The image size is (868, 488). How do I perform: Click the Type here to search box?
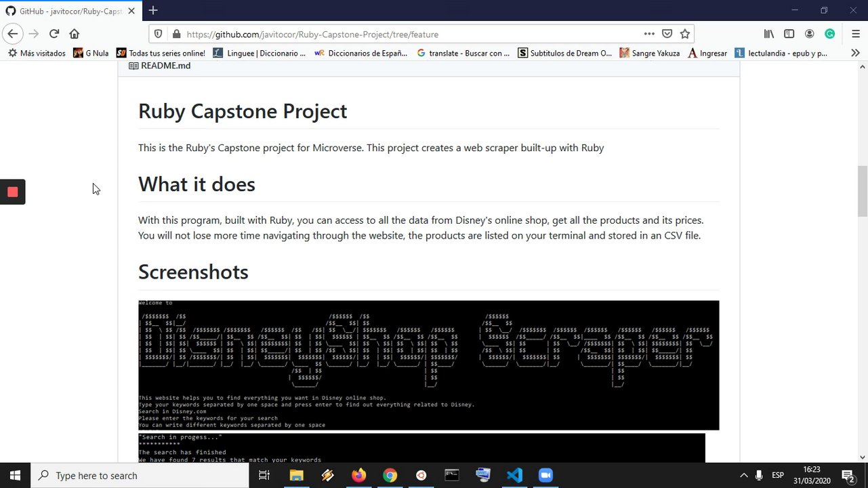[140, 475]
